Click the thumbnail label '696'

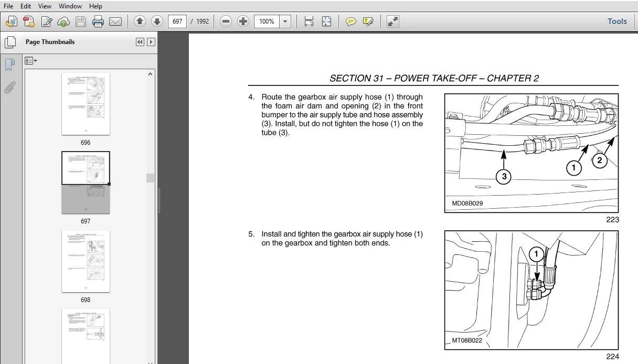click(86, 143)
